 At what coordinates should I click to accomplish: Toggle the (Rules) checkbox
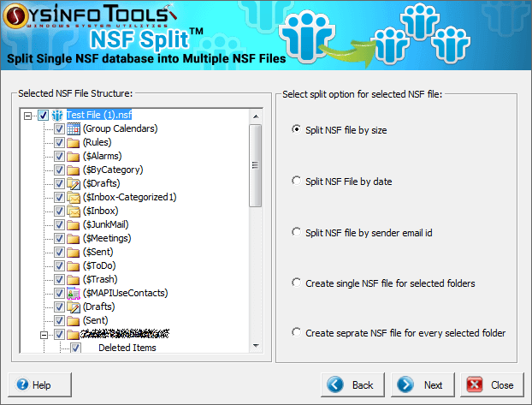click(x=59, y=143)
